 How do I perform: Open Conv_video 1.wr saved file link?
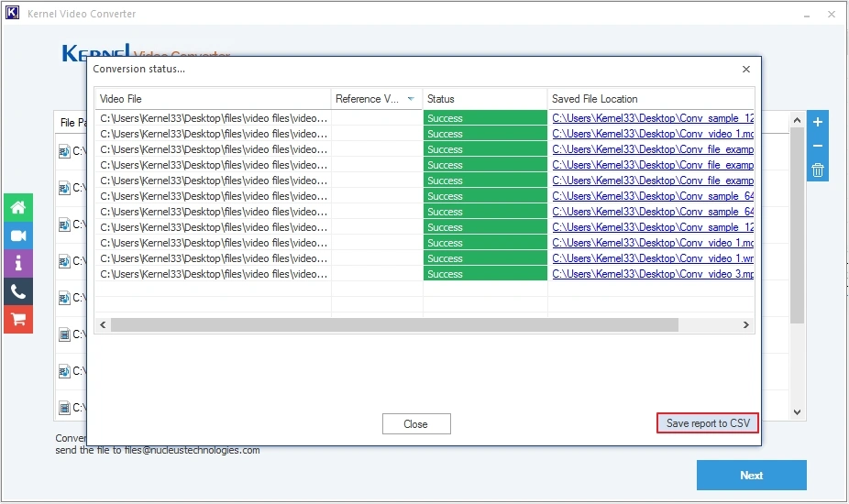click(x=653, y=258)
